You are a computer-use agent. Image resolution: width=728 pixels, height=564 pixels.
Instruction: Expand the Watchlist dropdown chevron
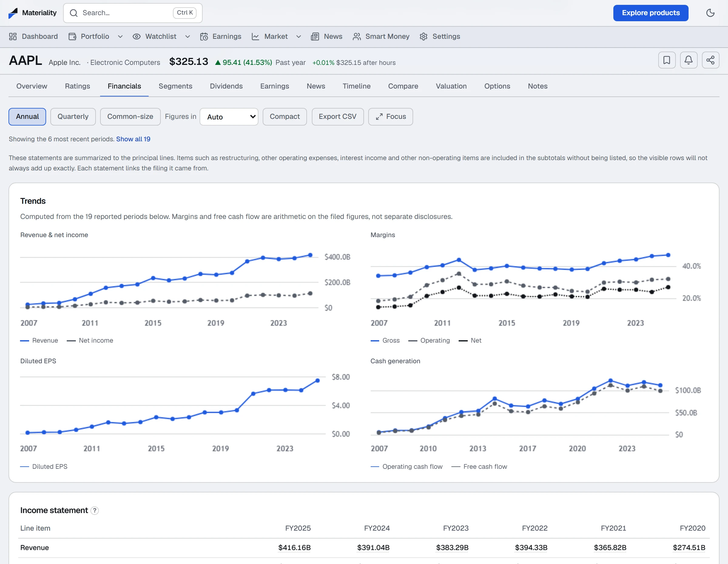coord(188,36)
